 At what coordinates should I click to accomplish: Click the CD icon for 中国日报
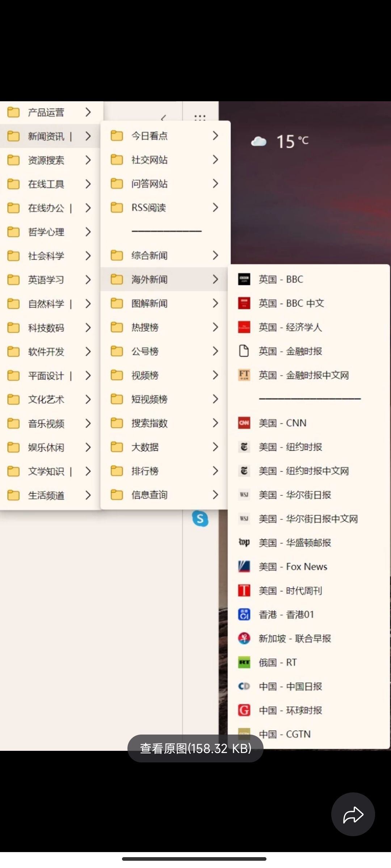pyautogui.click(x=244, y=686)
